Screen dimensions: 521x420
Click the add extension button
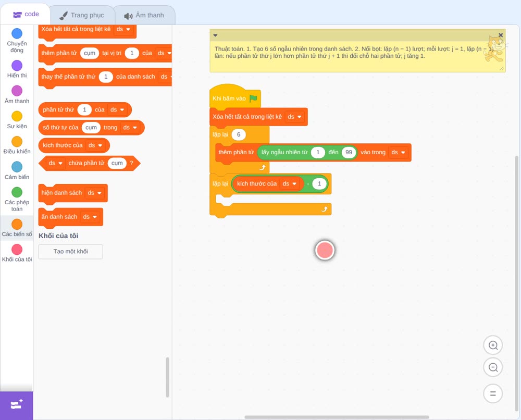[x=17, y=405]
